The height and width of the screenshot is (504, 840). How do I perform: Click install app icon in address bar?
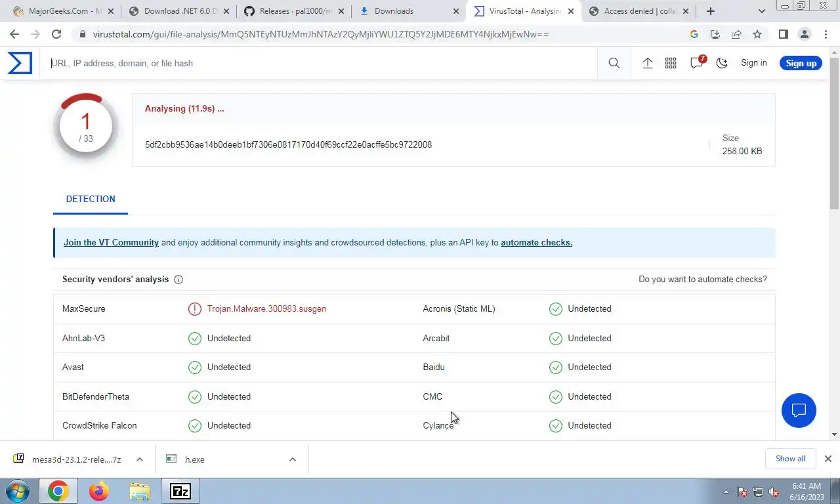click(x=715, y=34)
